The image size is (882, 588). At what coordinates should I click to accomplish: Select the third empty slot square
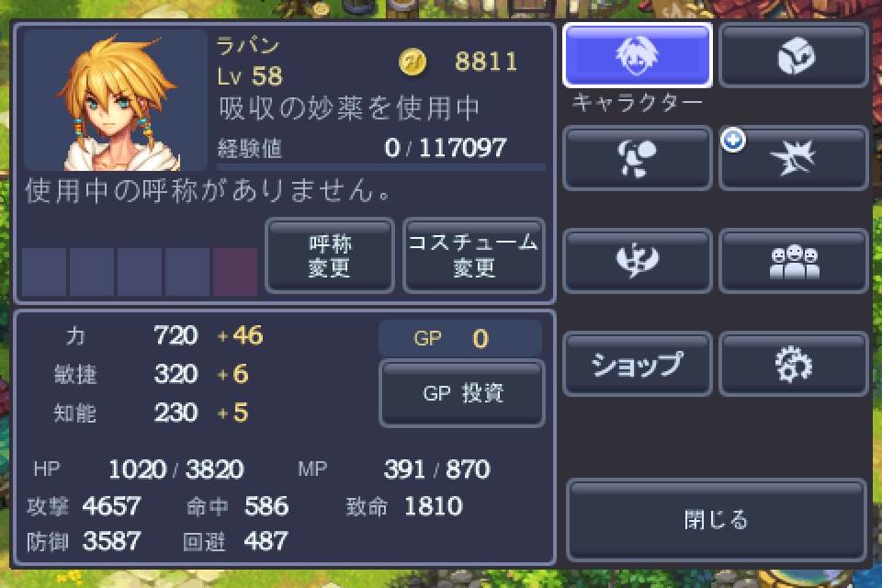[140, 272]
